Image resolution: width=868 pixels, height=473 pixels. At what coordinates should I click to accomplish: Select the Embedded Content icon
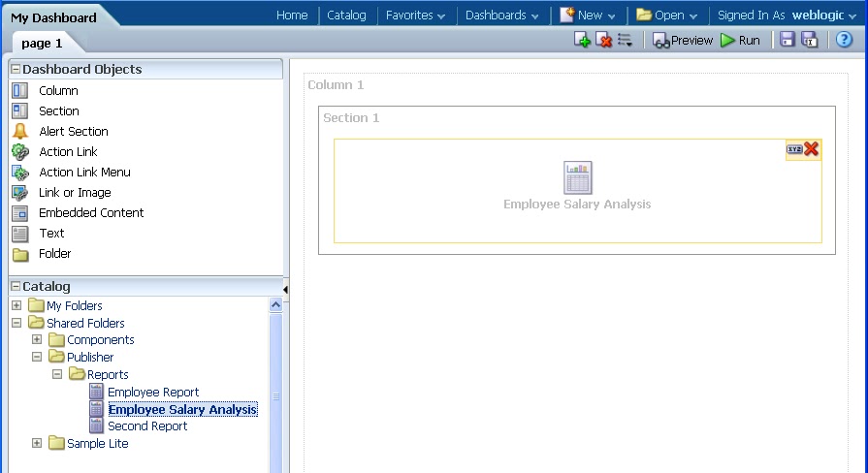20,213
